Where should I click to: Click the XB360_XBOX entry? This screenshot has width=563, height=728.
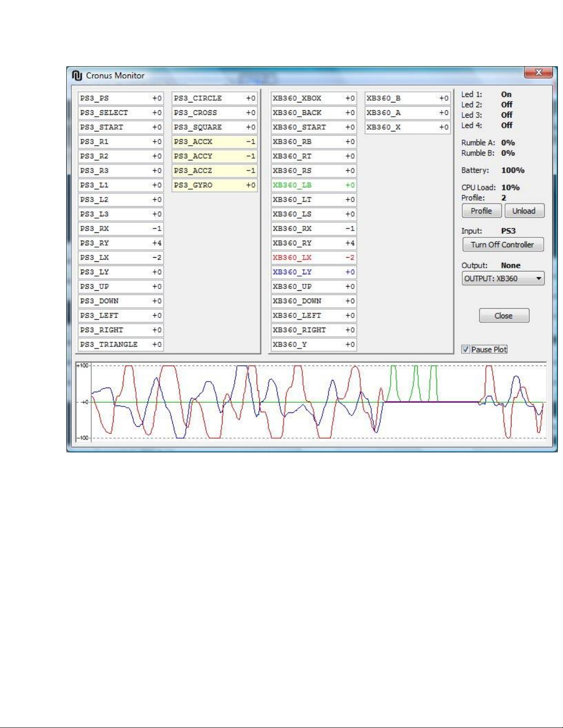(314, 98)
